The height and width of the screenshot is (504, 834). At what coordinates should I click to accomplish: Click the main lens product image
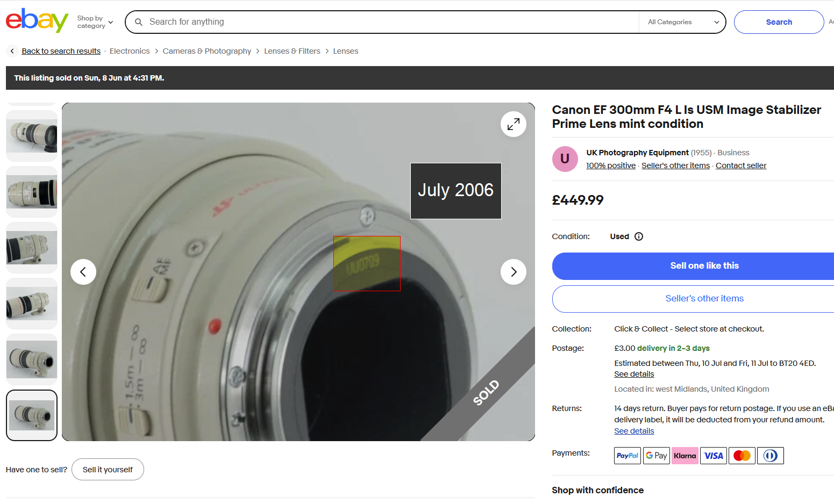tap(298, 272)
